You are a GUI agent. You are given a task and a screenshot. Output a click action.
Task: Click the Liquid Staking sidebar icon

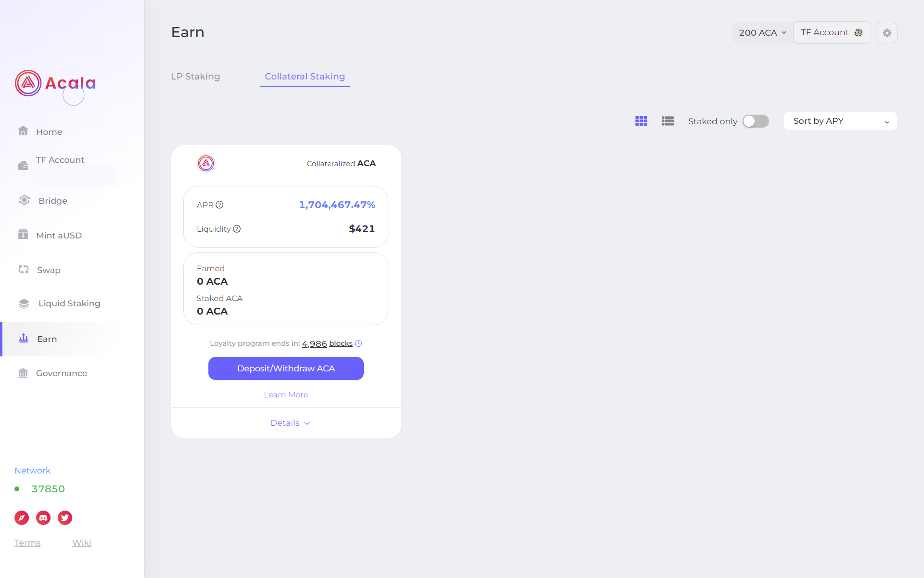point(24,303)
